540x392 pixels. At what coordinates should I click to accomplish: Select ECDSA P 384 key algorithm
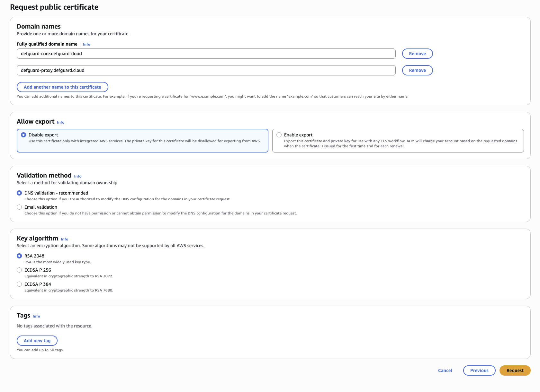click(x=19, y=284)
